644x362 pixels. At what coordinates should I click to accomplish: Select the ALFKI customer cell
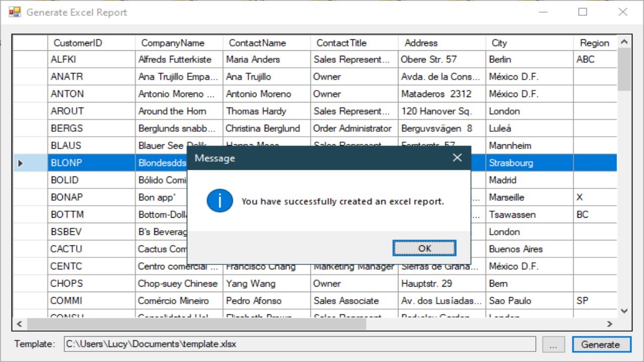(91, 59)
